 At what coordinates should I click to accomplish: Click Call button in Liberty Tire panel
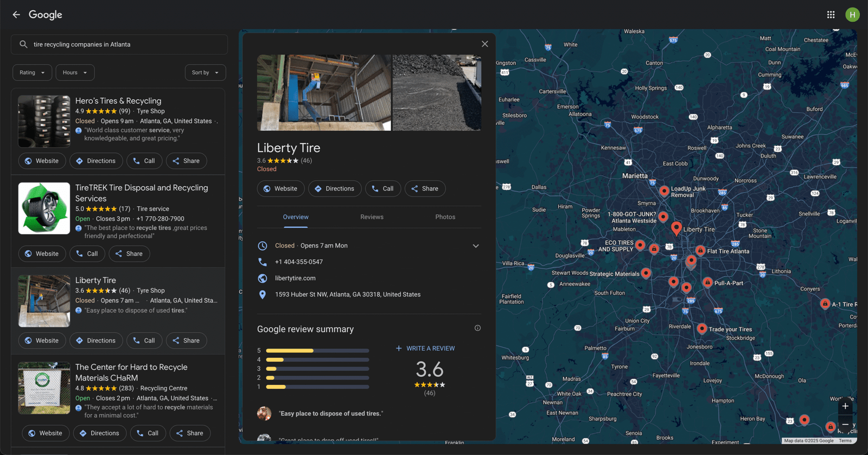click(x=383, y=188)
